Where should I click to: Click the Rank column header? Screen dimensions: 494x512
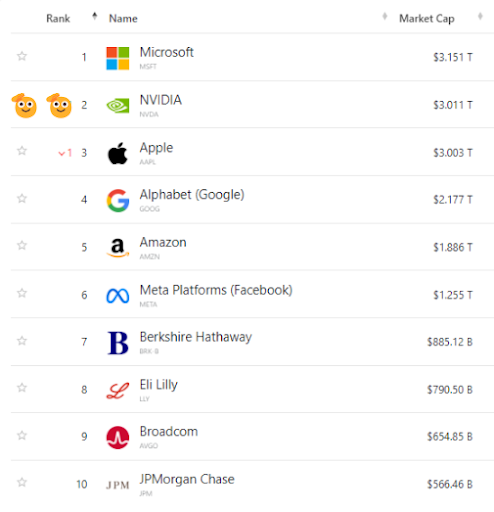point(58,18)
